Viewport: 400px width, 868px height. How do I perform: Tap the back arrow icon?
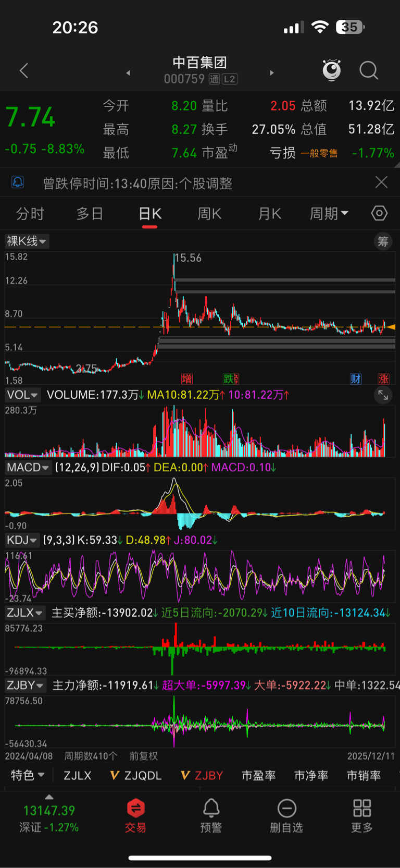point(23,71)
